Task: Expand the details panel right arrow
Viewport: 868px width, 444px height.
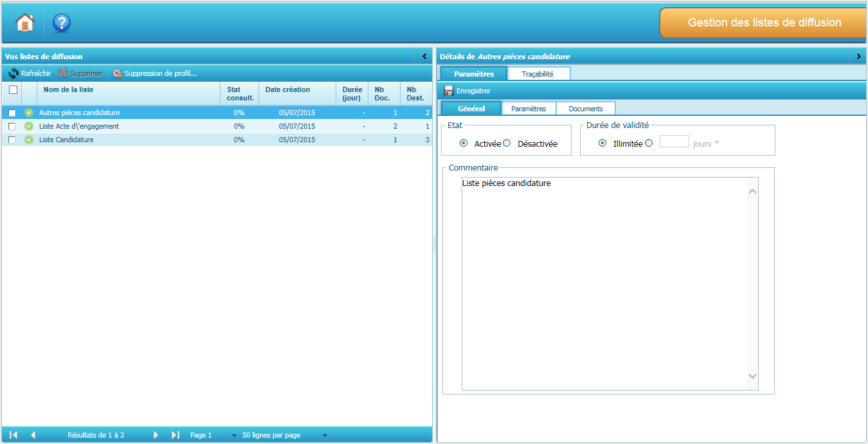Action: [x=858, y=57]
